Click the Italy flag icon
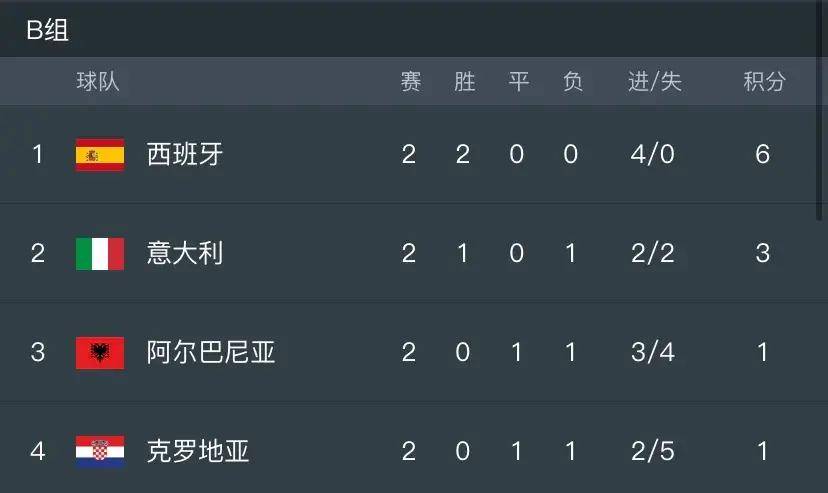The height and width of the screenshot is (493, 828). click(100, 253)
